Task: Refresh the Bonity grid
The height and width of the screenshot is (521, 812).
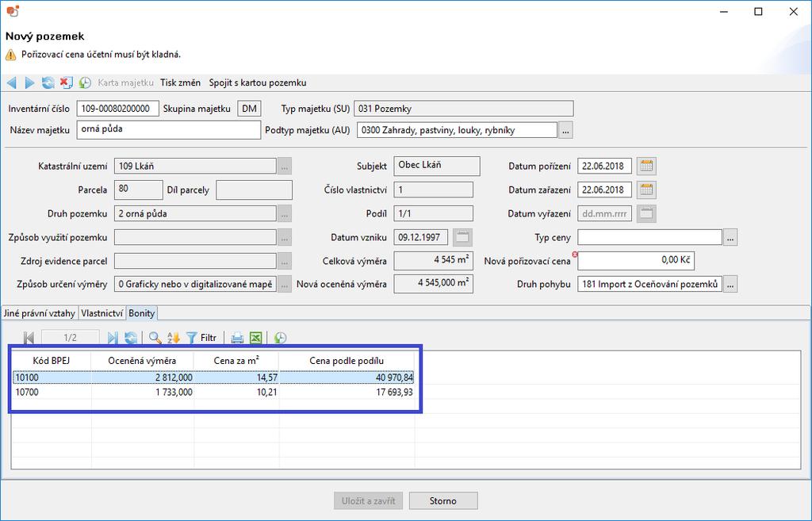Action: 131,338
